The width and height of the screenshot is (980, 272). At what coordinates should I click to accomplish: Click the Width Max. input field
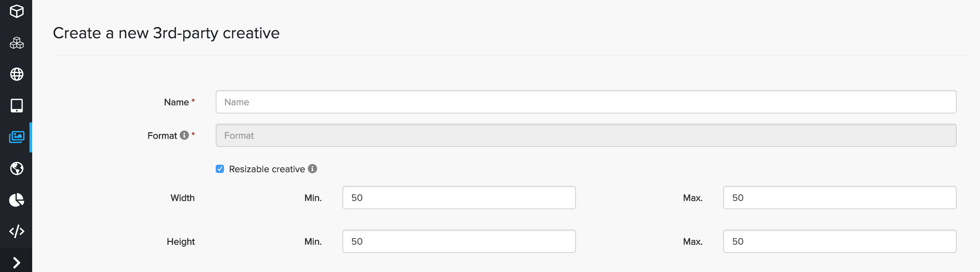[x=839, y=198]
